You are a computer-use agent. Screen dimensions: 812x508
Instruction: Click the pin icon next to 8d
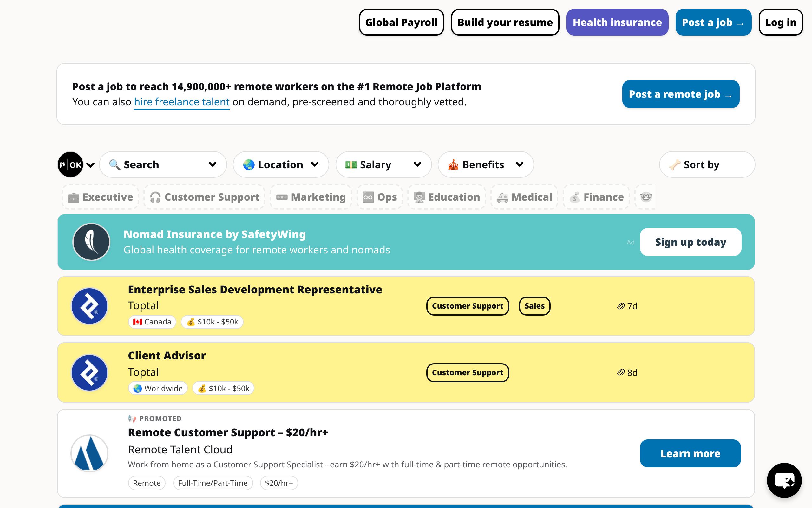621,373
